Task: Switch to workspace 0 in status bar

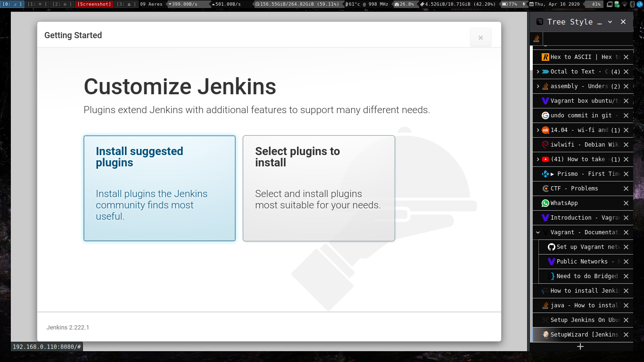Action: [12, 4]
